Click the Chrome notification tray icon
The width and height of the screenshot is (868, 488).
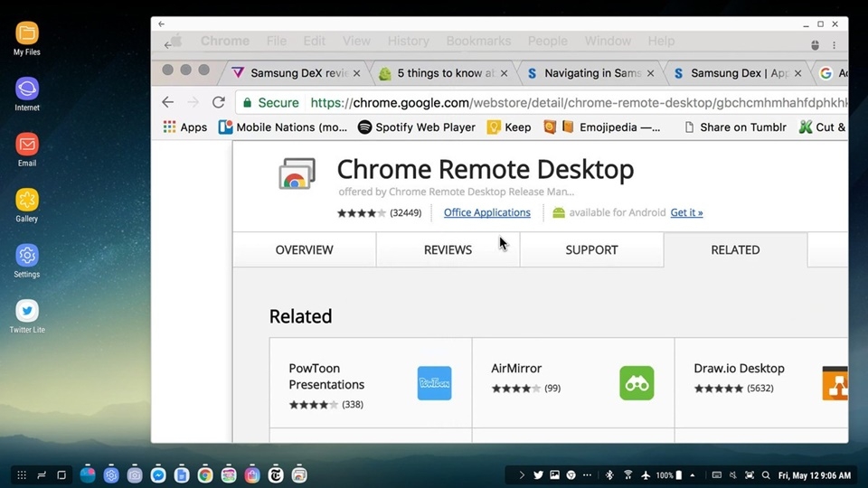571,474
